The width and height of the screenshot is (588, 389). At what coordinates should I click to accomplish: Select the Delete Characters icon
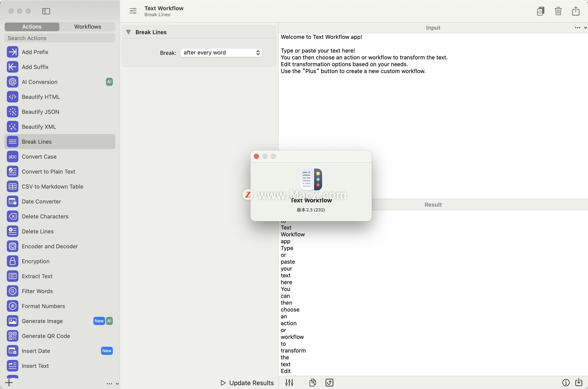tap(13, 217)
